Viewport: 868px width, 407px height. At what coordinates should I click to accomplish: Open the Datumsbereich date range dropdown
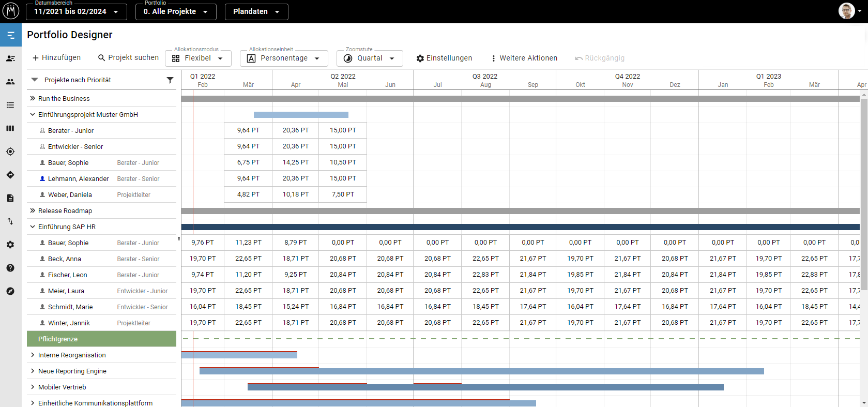click(77, 11)
